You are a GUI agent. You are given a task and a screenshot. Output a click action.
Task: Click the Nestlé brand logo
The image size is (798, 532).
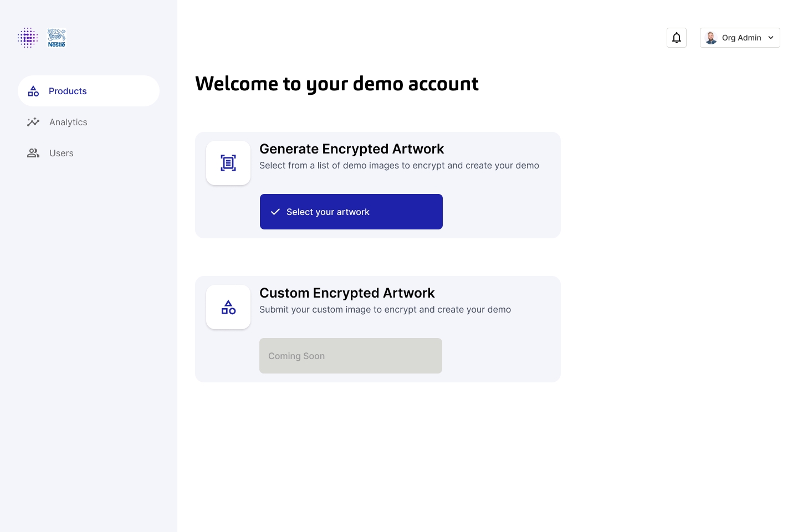click(x=57, y=38)
